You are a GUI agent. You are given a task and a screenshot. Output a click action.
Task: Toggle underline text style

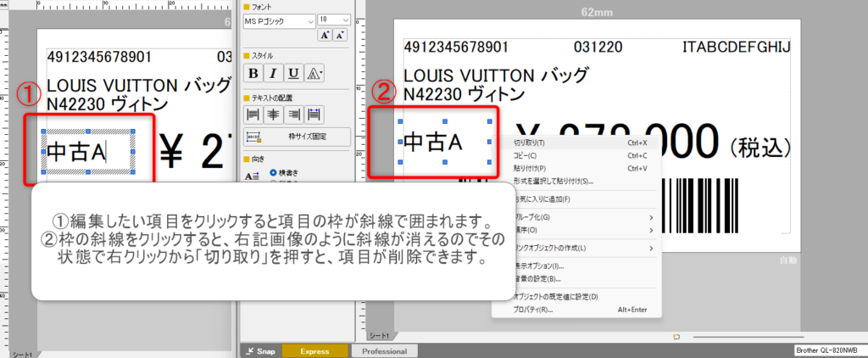pyautogui.click(x=294, y=74)
